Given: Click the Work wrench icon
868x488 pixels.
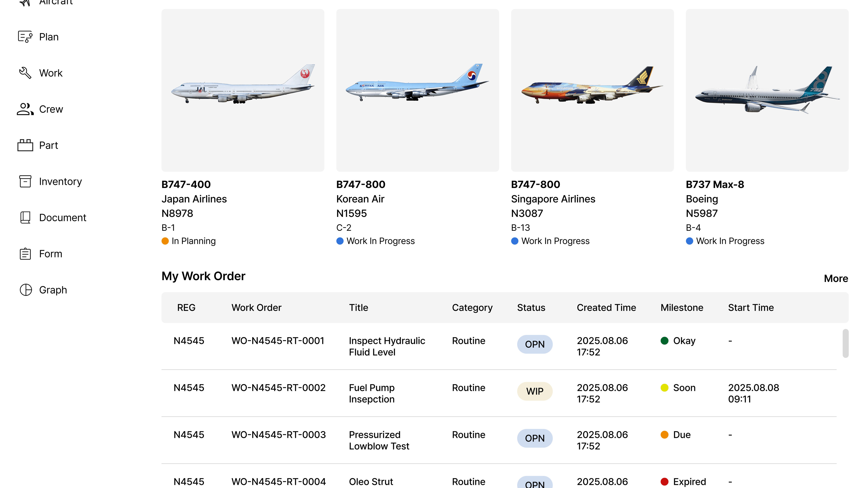Looking at the screenshot, I should [x=25, y=73].
